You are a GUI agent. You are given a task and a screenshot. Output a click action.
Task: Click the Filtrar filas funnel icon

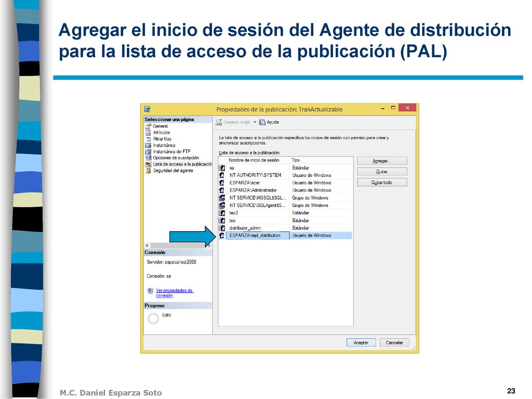point(148,139)
